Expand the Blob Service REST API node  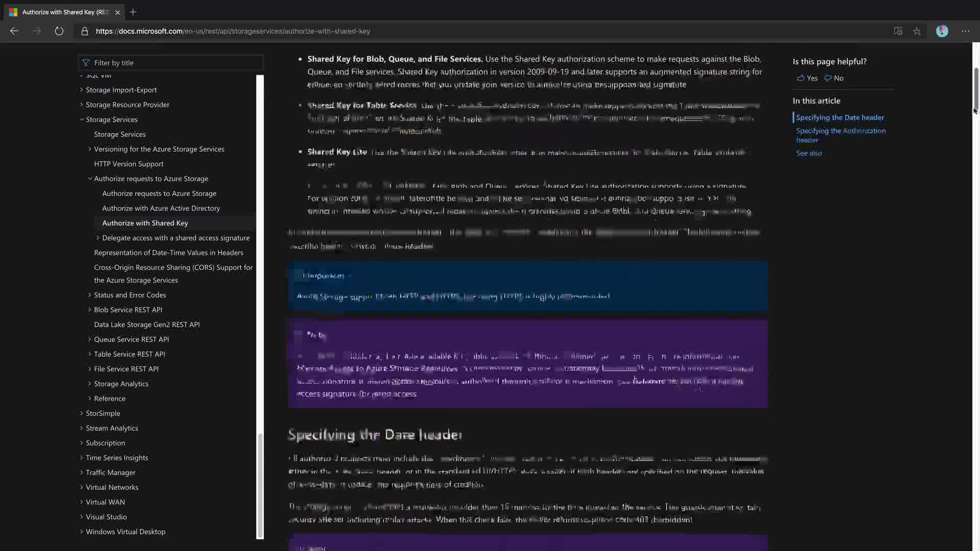click(x=90, y=310)
